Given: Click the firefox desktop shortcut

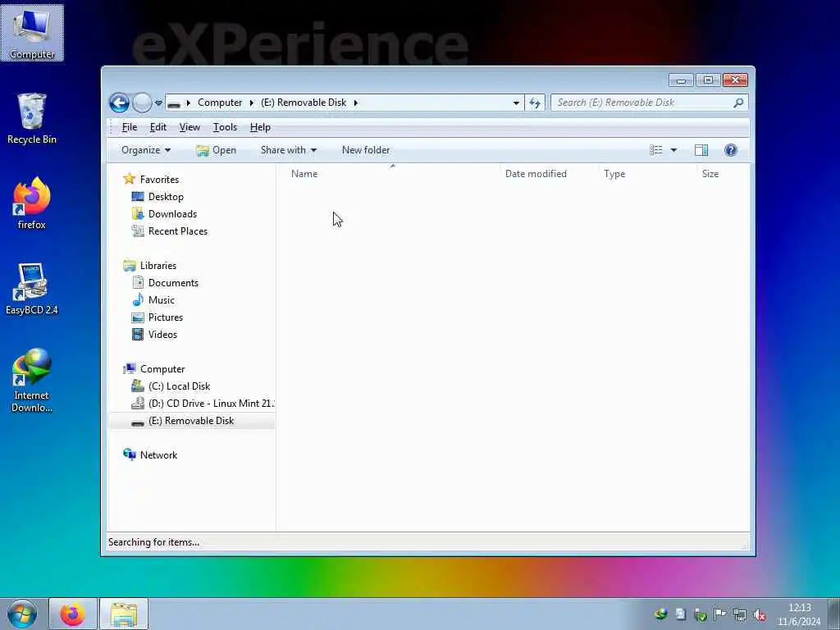Looking at the screenshot, I should (x=32, y=203).
